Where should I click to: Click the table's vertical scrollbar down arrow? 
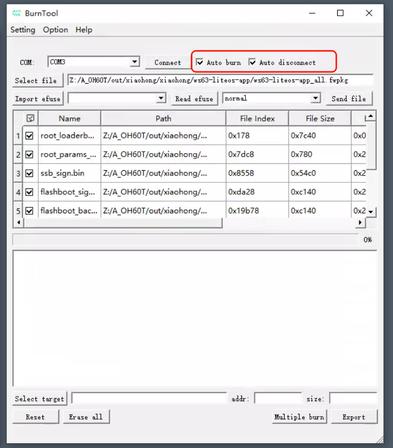point(371,212)
